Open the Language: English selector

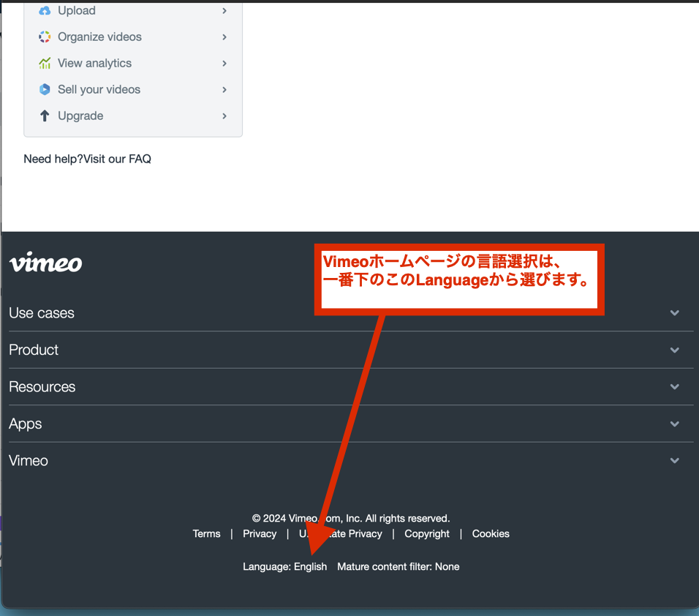(x=284, y=566)
